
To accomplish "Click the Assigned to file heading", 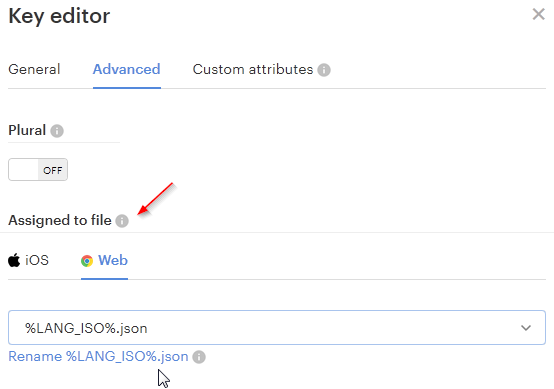I will click(60, 220).
